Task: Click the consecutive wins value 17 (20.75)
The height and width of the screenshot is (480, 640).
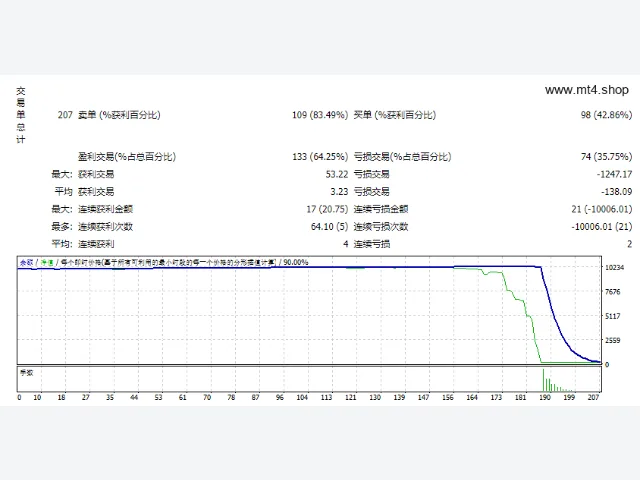Action: coord(327,209)
